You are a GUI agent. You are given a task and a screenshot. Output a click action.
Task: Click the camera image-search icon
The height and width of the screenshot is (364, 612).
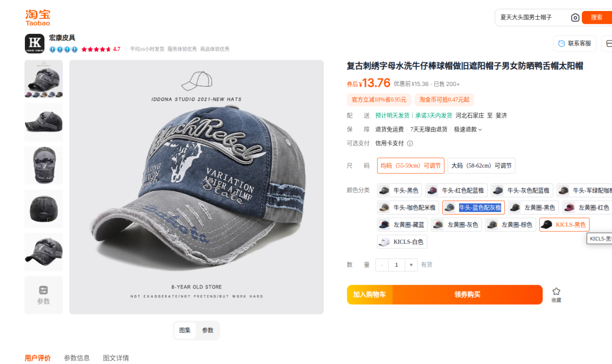[575, 17]
